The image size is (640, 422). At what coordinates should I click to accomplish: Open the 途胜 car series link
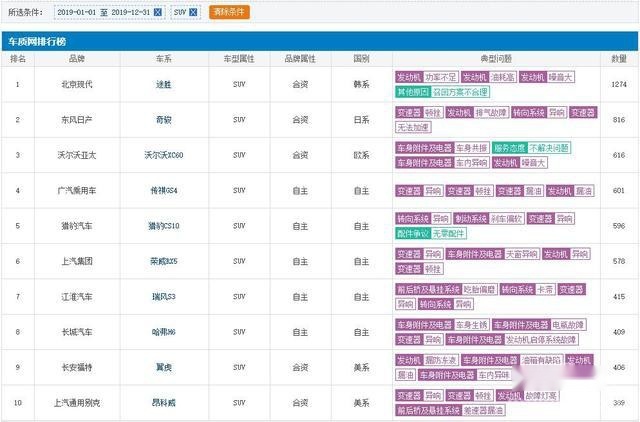tap(164, 84)
